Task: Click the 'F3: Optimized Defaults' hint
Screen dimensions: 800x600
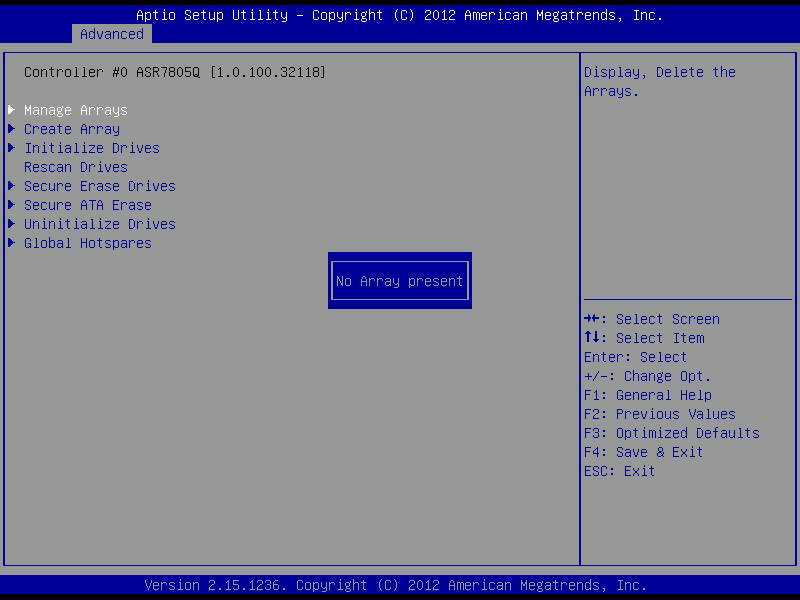Action: coord(671,433)
